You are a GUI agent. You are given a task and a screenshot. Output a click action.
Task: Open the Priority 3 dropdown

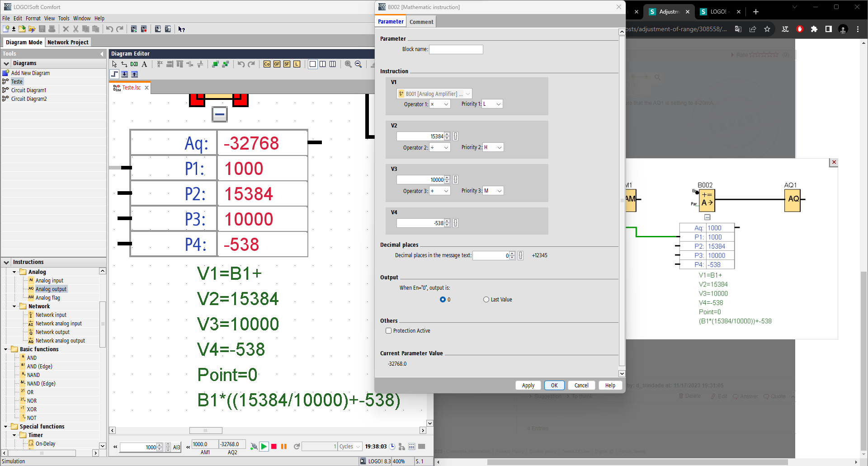click(x=493, y=191)
